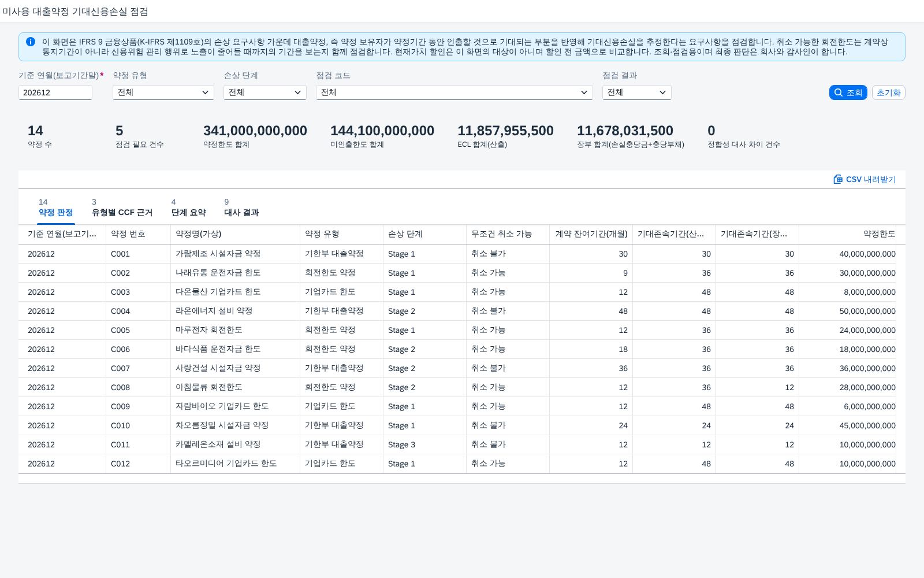Click the 미인출한도 합계 value 144,100,000,000
Viewport: 924px width, 578px height.
pos(382,131)
